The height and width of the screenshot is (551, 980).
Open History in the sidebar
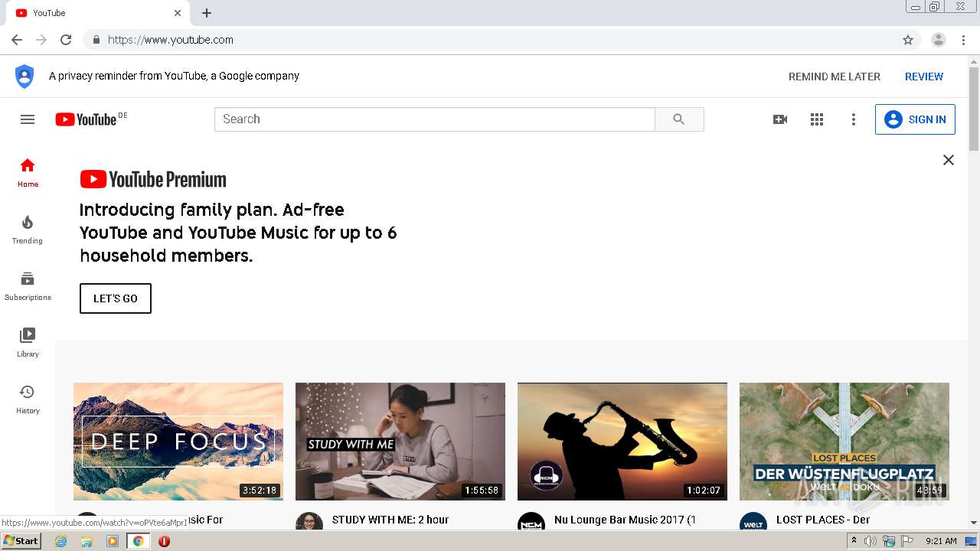[x=28, y=399]
